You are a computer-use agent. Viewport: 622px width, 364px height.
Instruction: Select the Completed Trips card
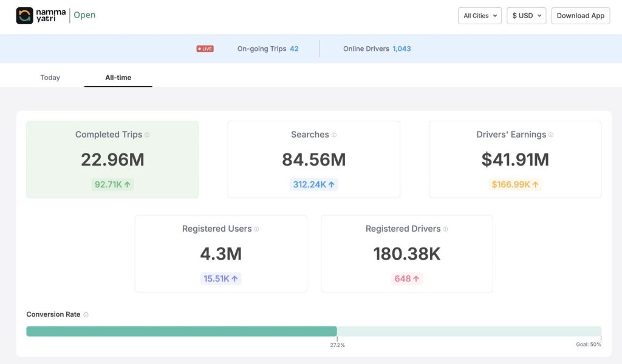pos(112,160)
